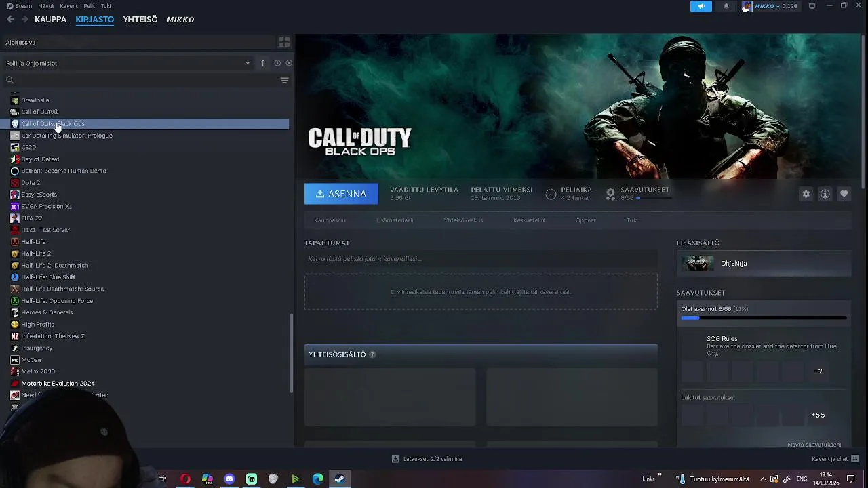Click the SAAVUTUKSET small progress bar
The height and width of the screenshot is (488, 868).
click(654, 198)
